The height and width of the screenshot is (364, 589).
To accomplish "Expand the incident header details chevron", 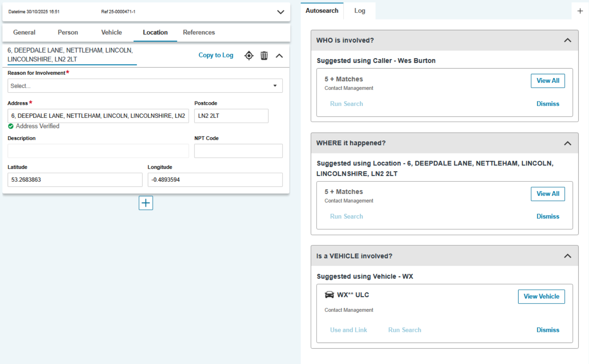I will [280, 12].
